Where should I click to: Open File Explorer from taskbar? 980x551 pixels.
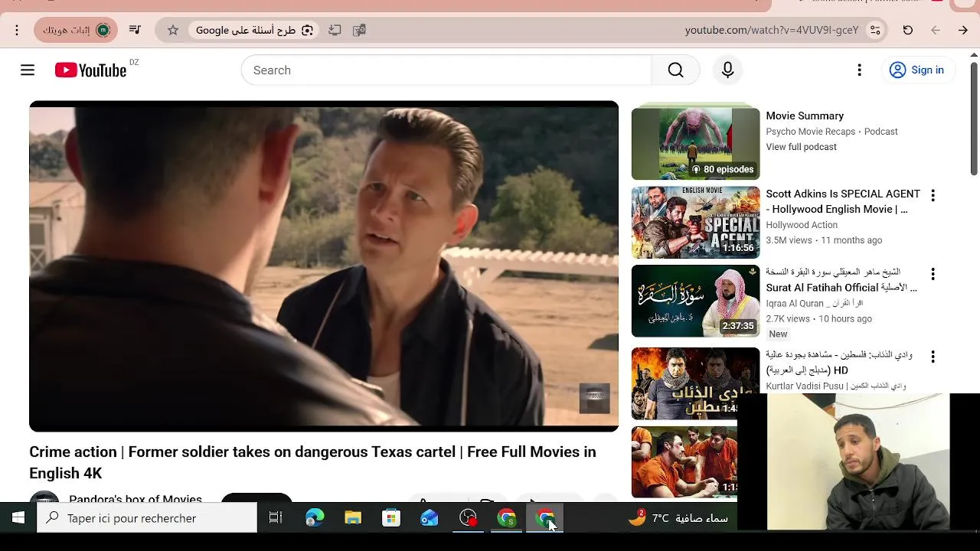click(x=353, y=518)
